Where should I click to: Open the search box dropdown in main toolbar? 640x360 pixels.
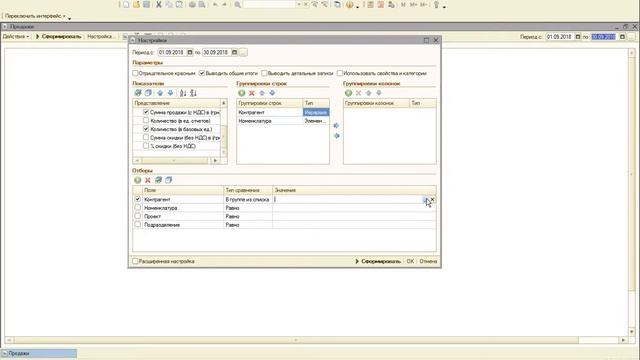coord(299,4)
